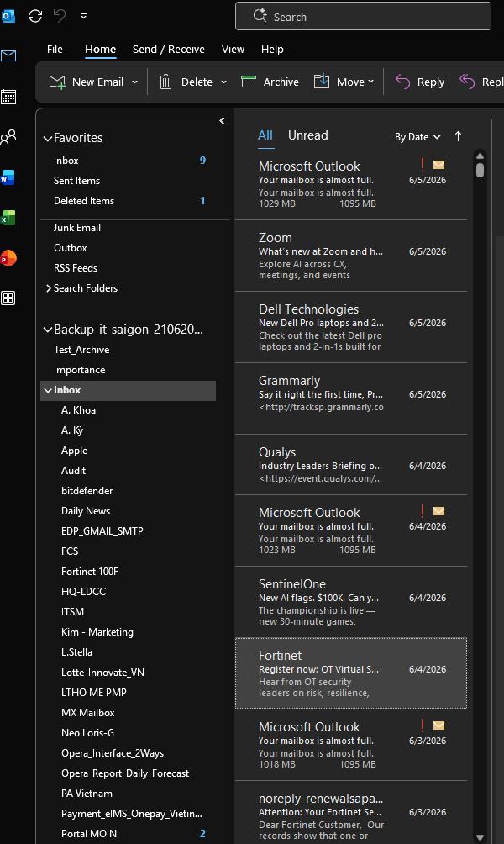Open the Qualys Industry Leaders email

coord(351,465)
